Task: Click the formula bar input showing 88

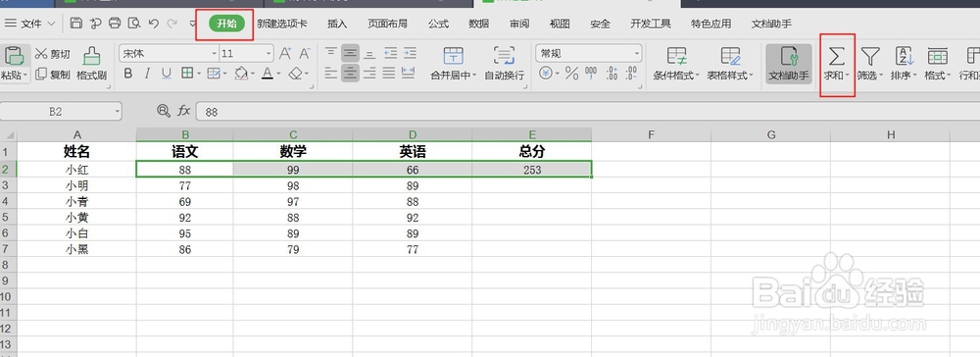Action: pyautogui.click(x=587, y=112)
